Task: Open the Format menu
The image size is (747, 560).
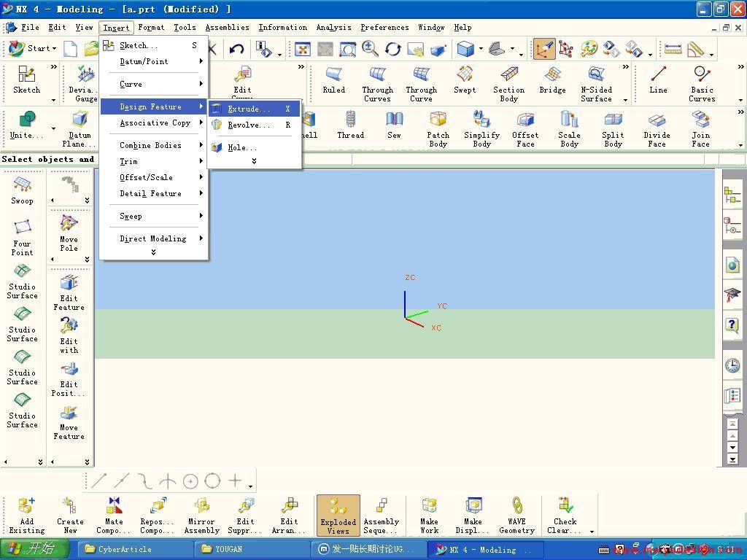Action: 151,28
